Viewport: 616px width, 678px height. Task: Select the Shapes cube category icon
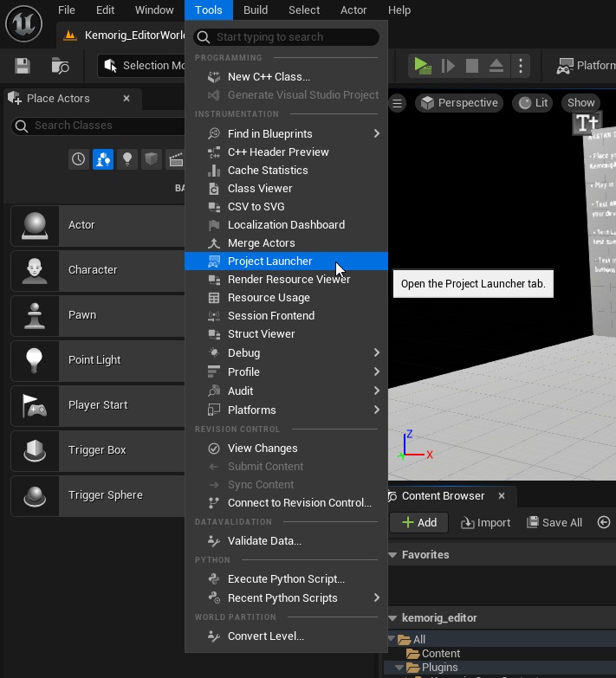pyautogui.click(x=152, y=159)
